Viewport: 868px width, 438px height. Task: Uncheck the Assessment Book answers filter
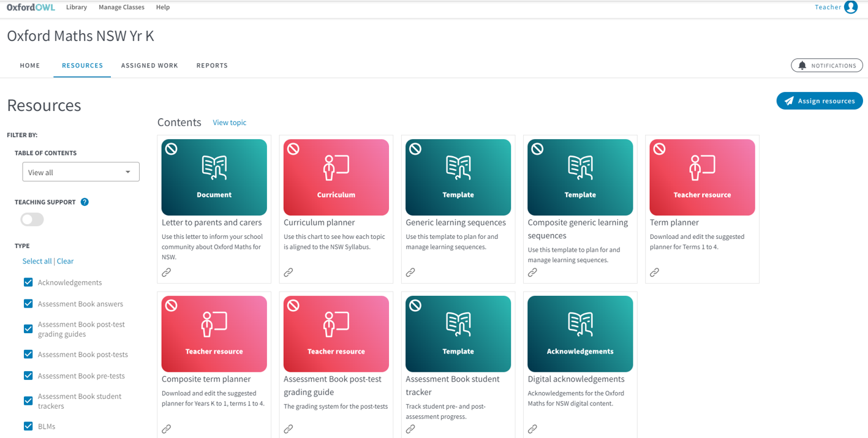(x=28, y=304)
